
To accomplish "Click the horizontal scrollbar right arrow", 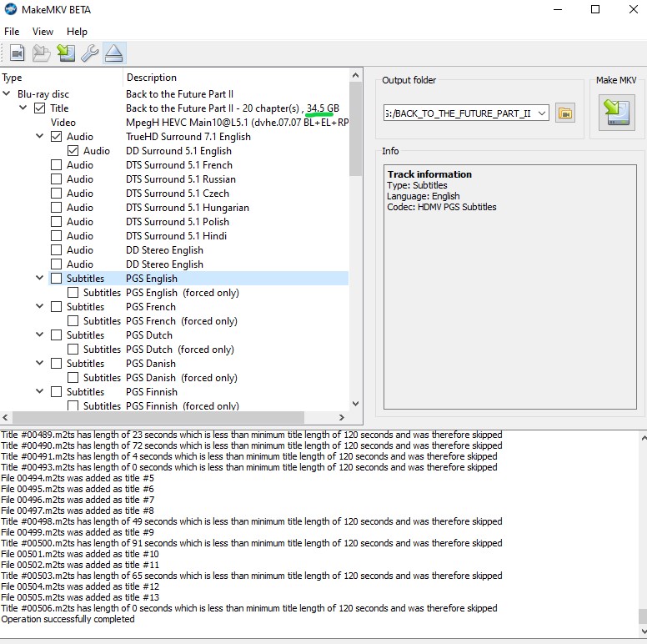I will (x=342, y=417).
